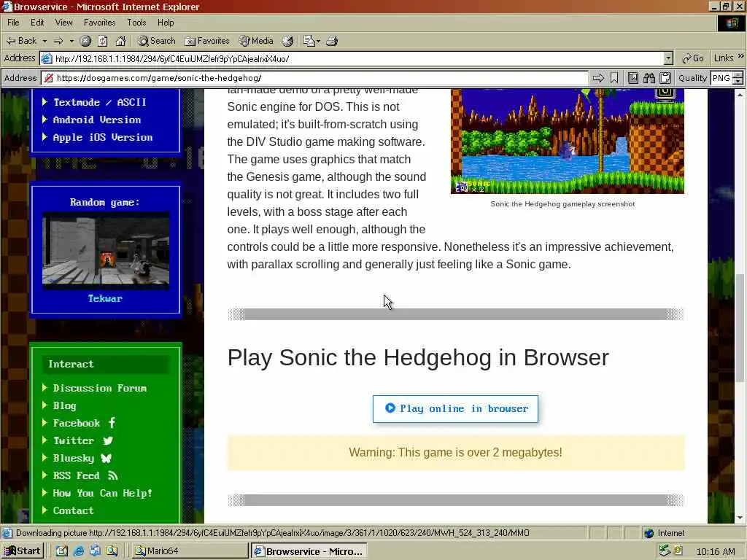Image resolution: width=747 pixels, height=560 pixels.
Task: Click the Play online in browser button
Action: (x=455, y=408)
